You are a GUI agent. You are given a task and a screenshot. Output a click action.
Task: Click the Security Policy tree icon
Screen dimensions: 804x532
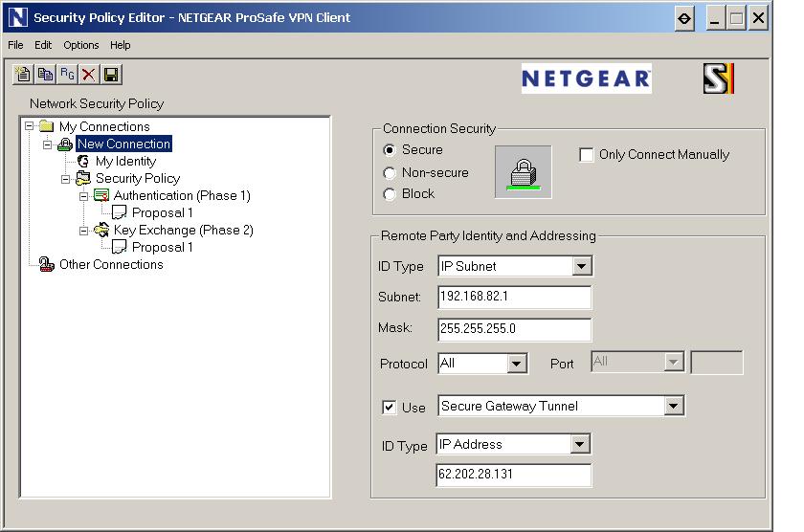click(83, 178)
